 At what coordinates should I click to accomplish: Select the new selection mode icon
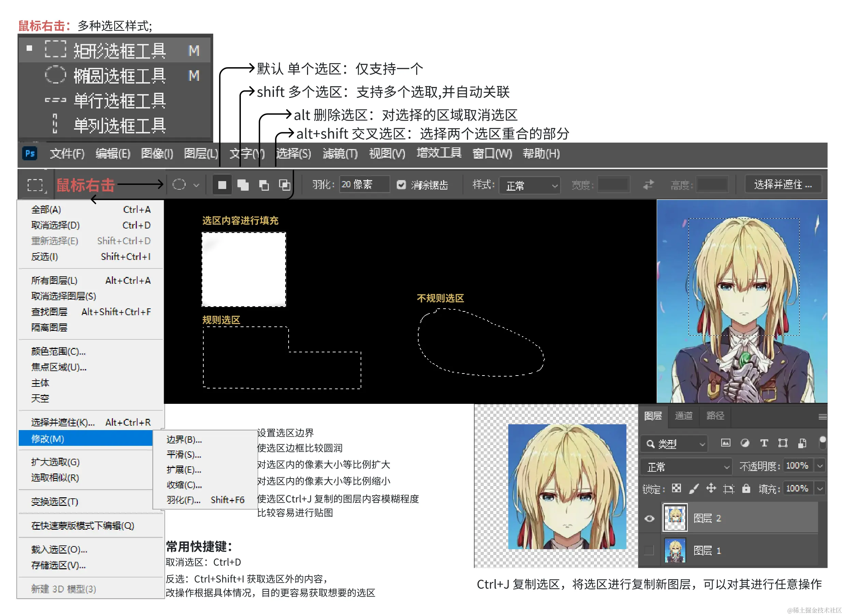pyautogui.click(x=222, y=184)
